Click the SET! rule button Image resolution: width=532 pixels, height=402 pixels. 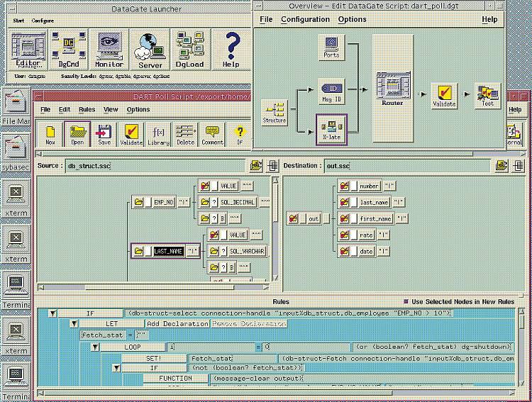(x=154, y=359)
